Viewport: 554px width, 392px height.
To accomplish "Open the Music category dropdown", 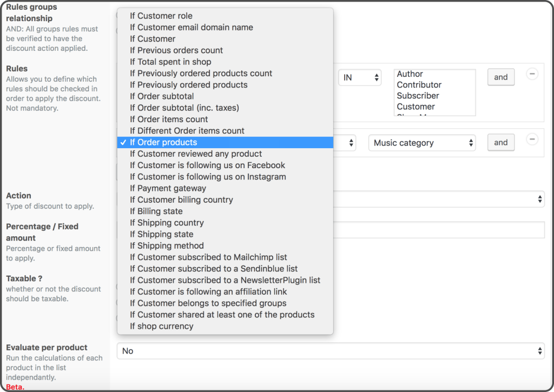I will (422, 143).
